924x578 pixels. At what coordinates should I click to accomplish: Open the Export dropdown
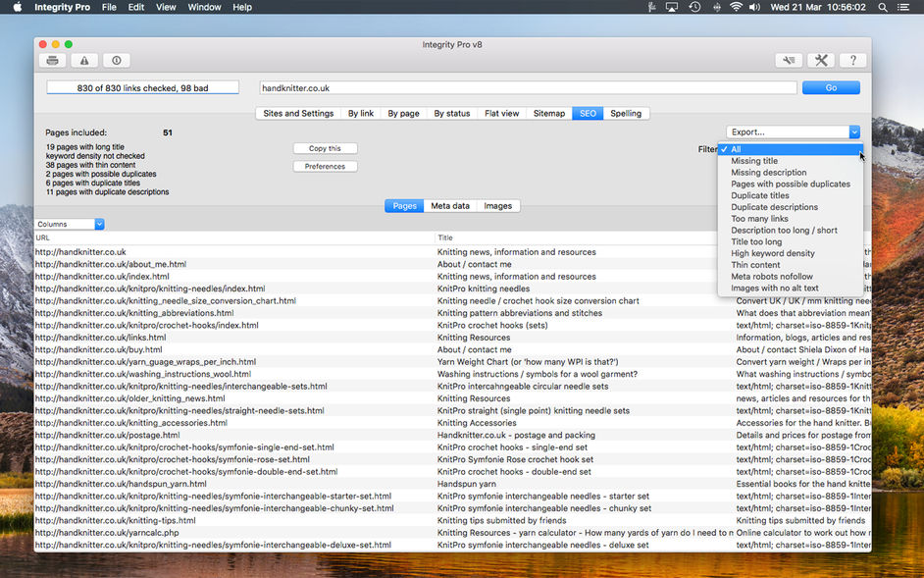(794, 132)
